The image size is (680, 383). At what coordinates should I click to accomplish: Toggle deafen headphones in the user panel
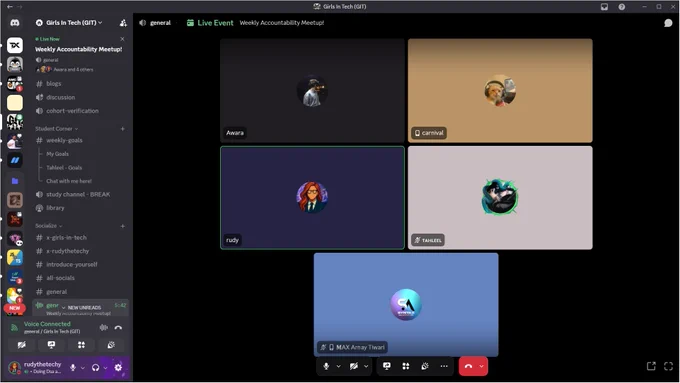coord(95,367)
